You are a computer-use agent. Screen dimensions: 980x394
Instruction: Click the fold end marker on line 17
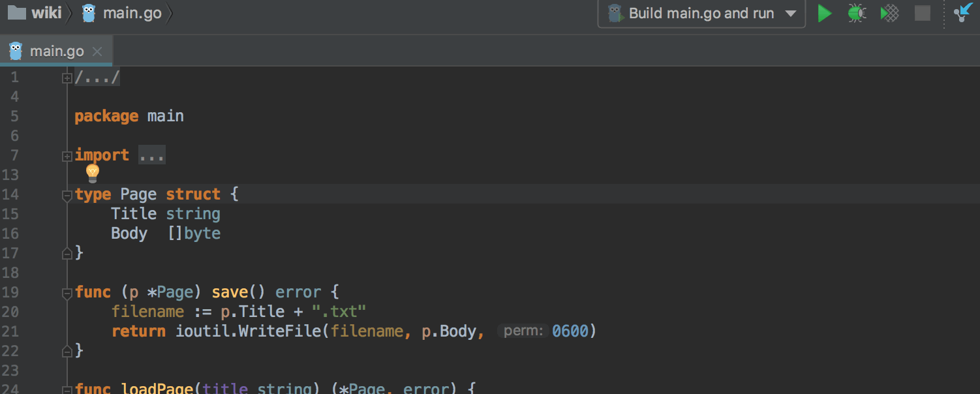(x=67, y=254)
